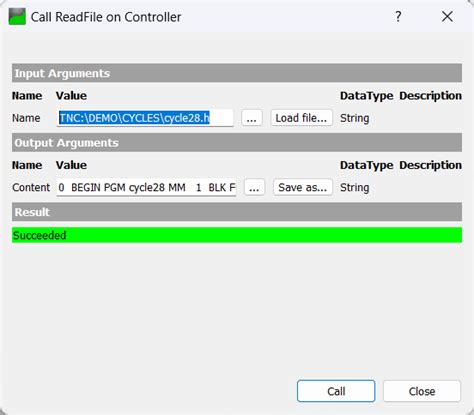Click the dialog title Call ReadFile on Controller

click(x=106, y=17)
